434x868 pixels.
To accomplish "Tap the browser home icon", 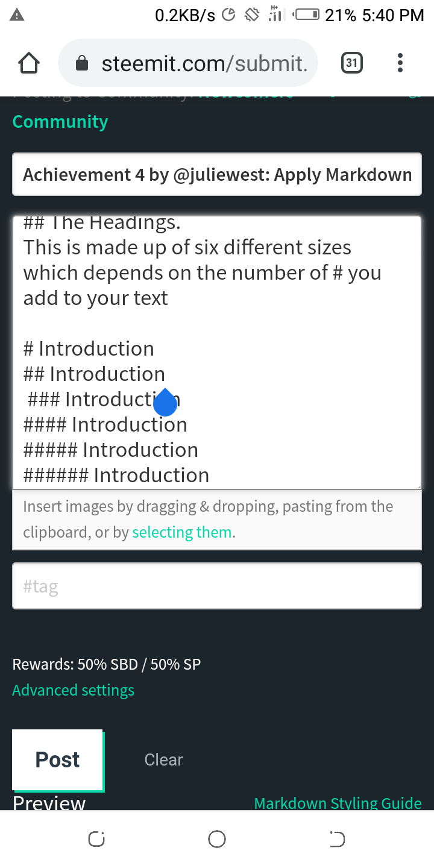I will [x=29, y=63].
